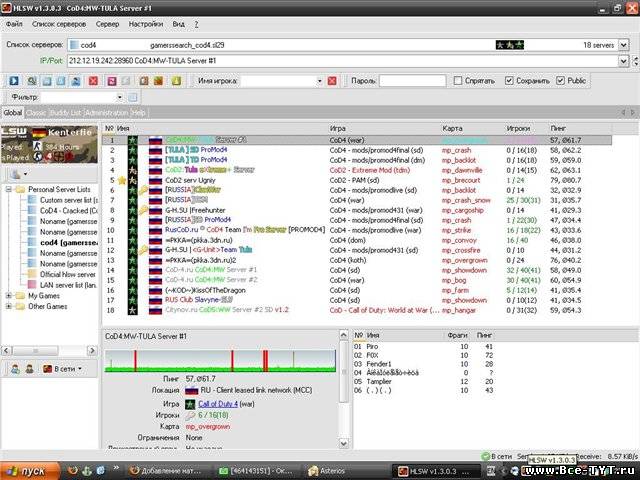
Task: Open the Список серверов dropdown arrow
Action: pos(624,44)
